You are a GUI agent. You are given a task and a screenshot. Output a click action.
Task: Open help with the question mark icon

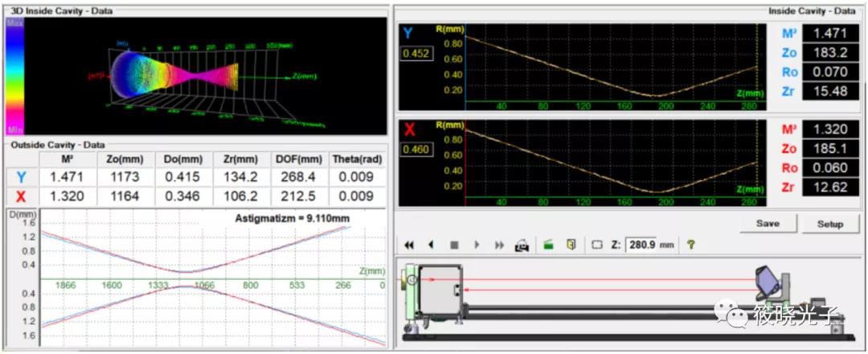(690, 245)
